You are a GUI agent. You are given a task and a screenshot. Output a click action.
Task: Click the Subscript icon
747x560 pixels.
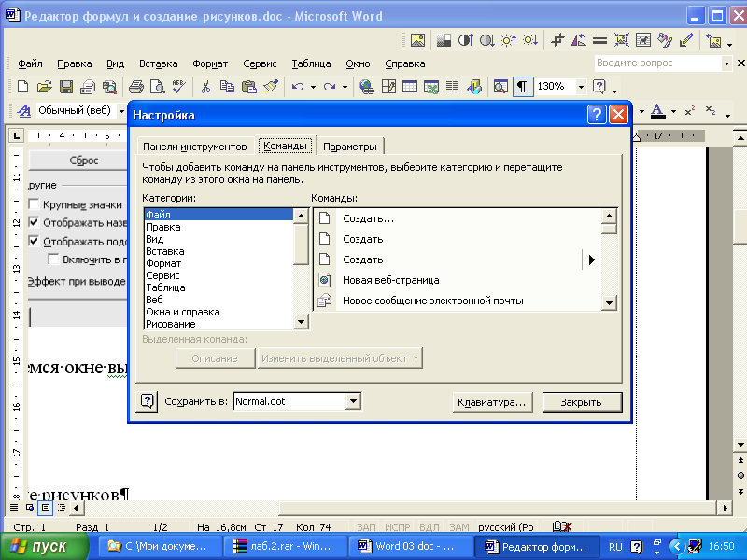coord(711,111)
